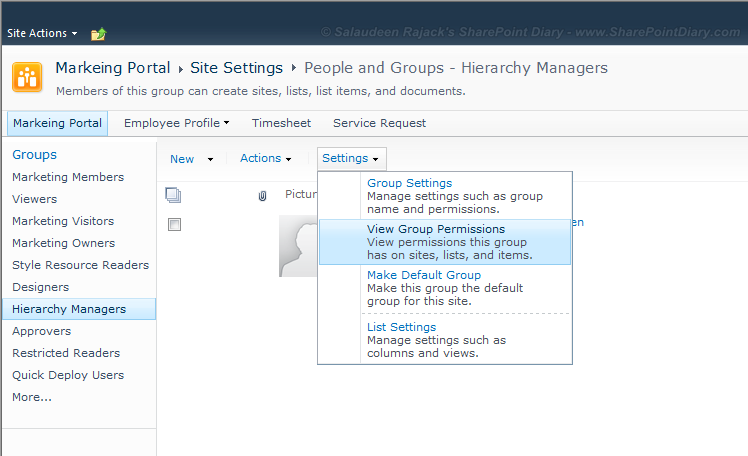Open the Site Actions dropdown
Screen dimensions: 748x456
(x=43, y=33)
